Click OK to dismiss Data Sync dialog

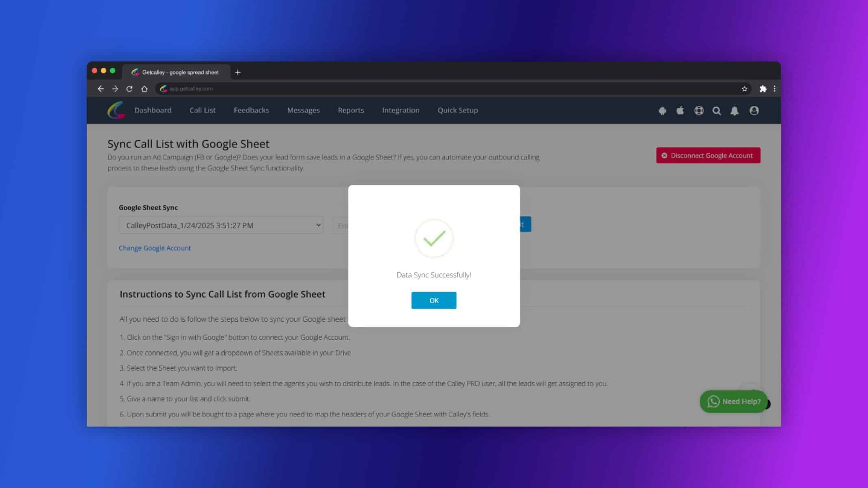tap(434, 300)
